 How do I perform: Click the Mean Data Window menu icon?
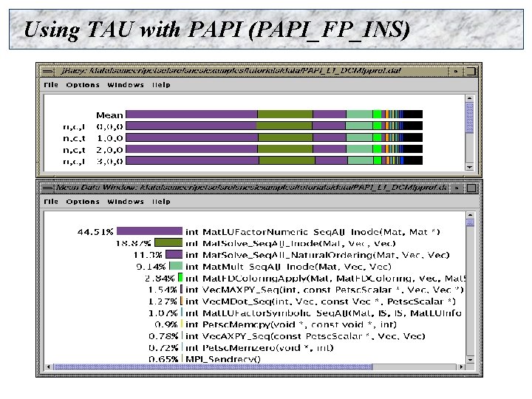pyautogui.click(x=49, y=188)
